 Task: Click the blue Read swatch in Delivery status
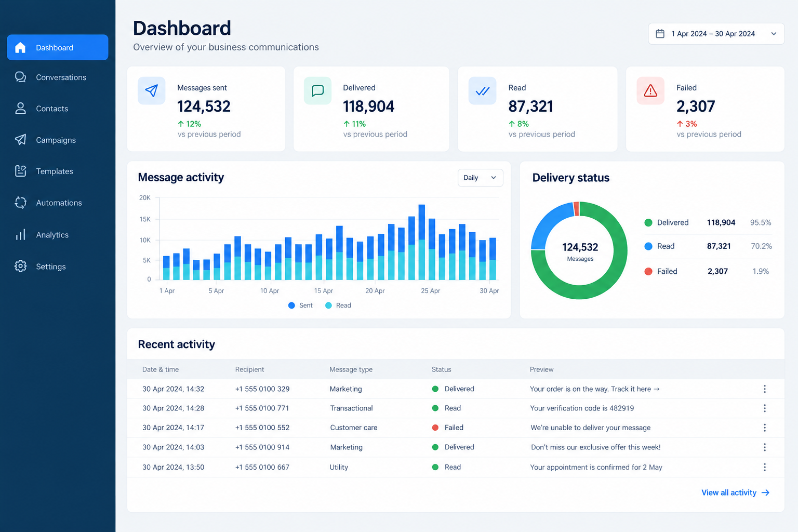648,246
